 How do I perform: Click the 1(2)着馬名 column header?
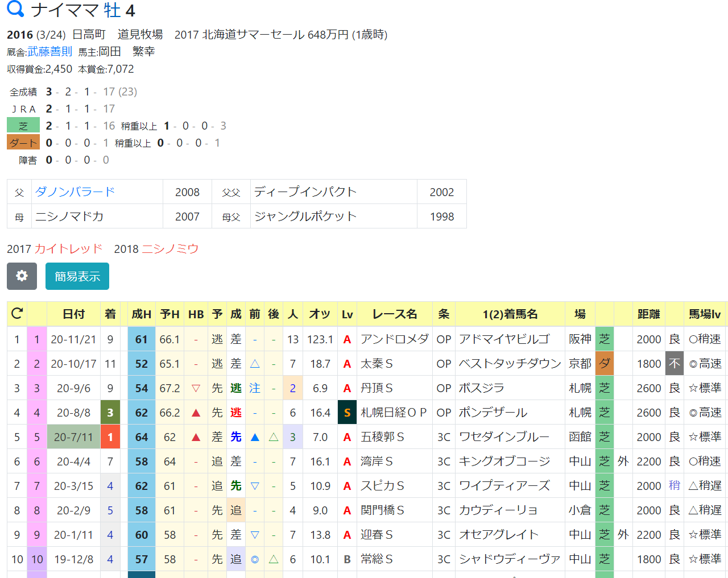[x=510, y=314]
